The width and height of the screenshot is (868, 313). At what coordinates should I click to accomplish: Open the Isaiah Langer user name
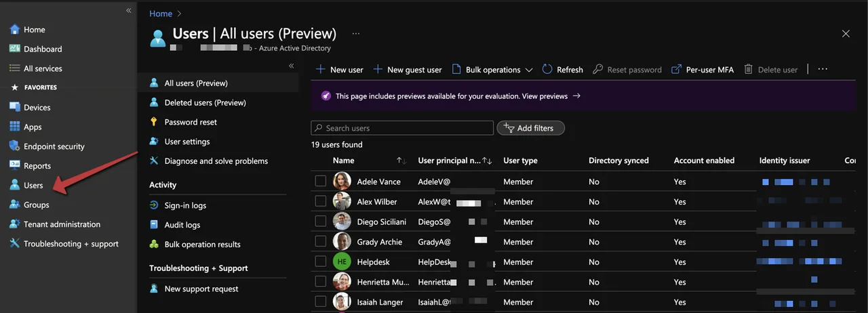pos(380,302)
